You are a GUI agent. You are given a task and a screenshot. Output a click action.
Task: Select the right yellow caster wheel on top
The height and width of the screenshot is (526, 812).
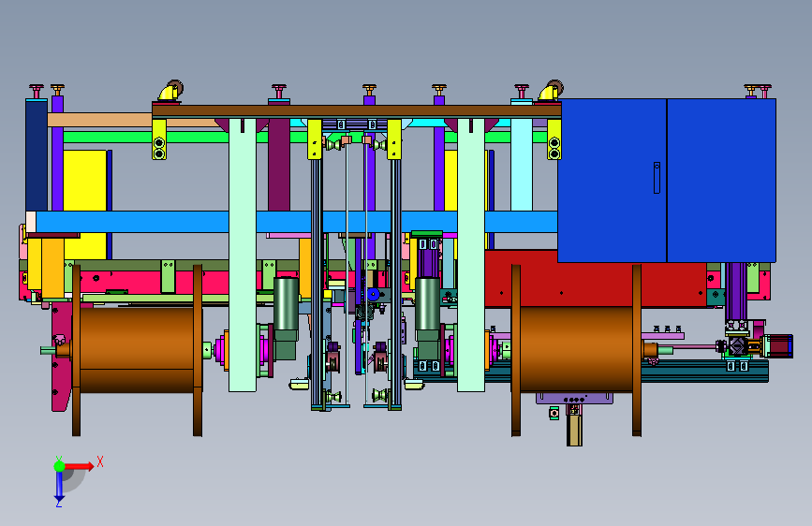[551, 92]
